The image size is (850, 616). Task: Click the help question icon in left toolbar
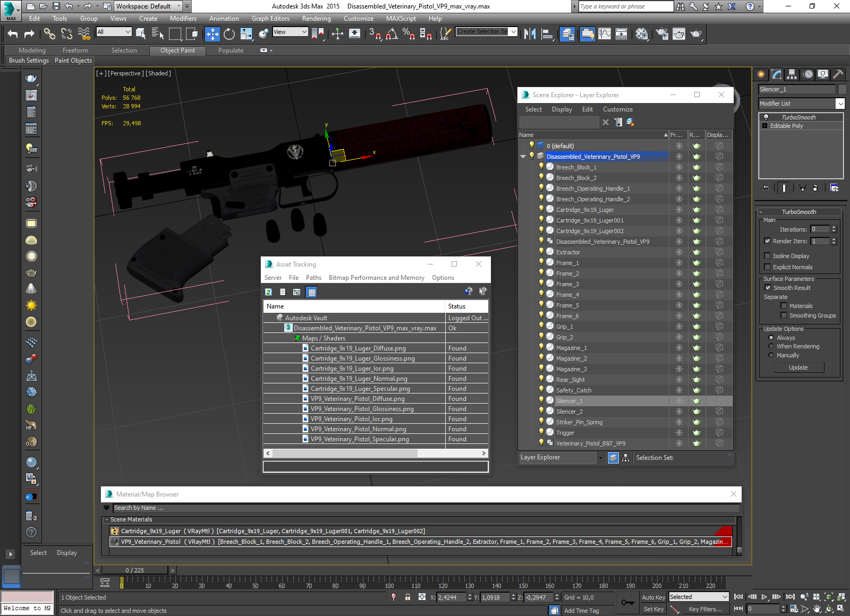tap(31, 532)
